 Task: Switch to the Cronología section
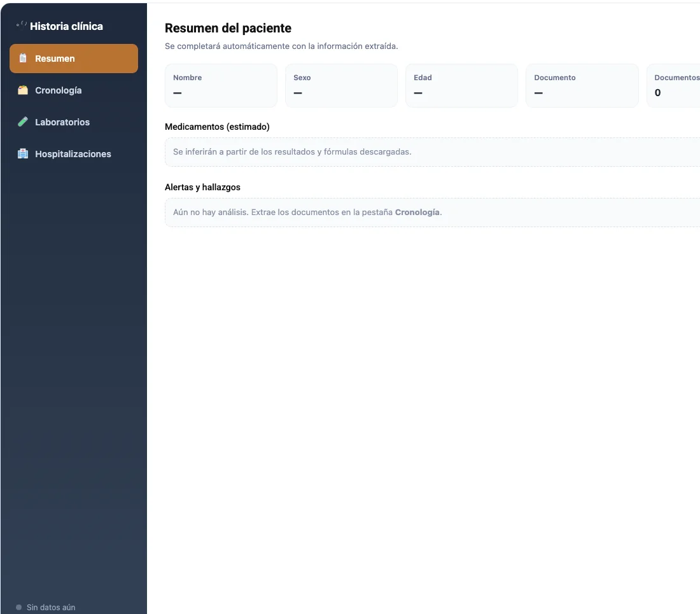74,90
